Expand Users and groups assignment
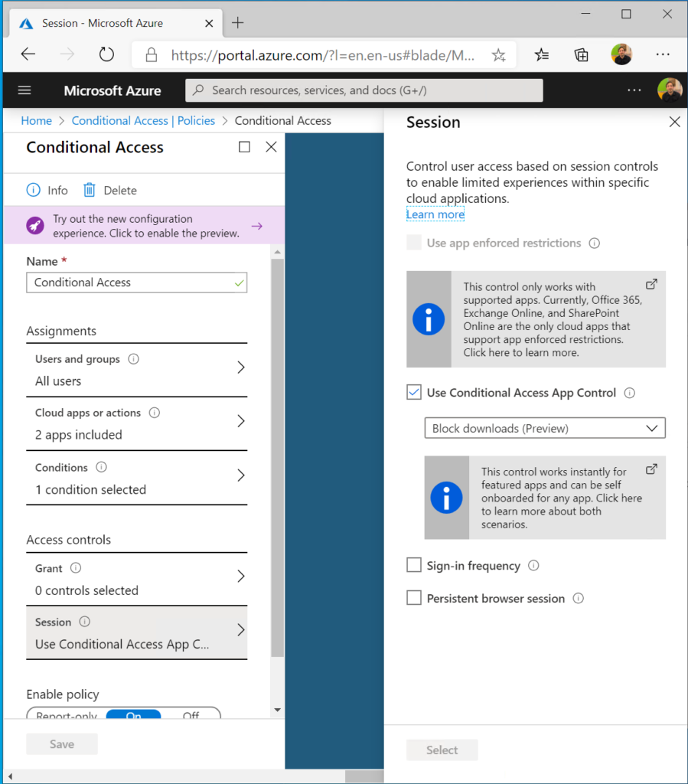Viewport: 688px width, 784px height. (x=136, y=370)
